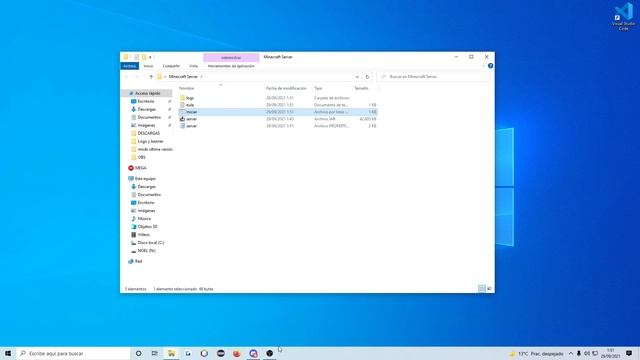Click the New folder quick access icon
640x360 pixels.
(144, 57)
